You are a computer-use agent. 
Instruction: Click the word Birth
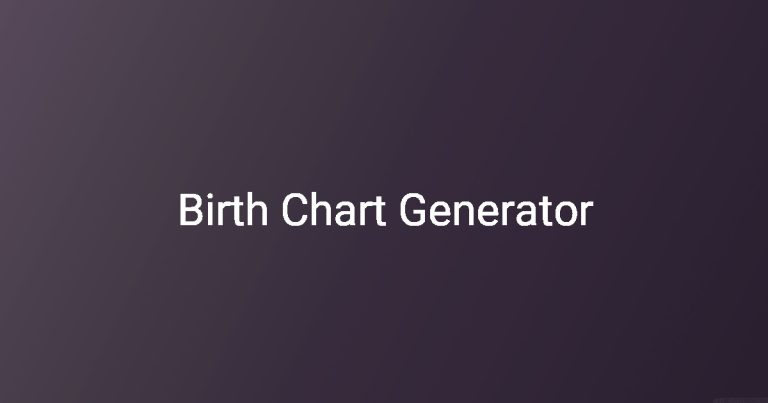(223, 210)
